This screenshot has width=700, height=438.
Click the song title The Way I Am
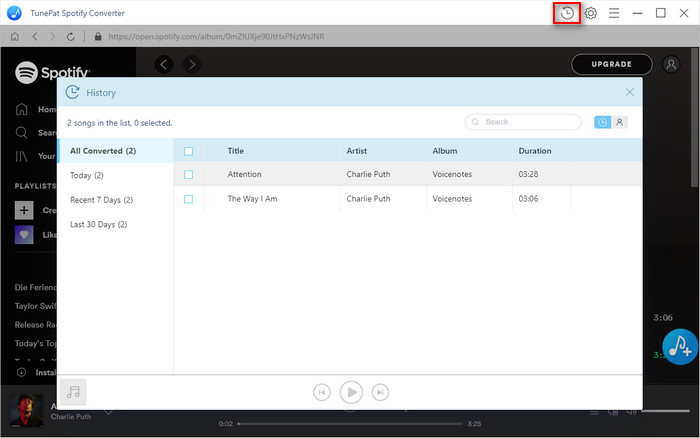pyautogui.click(x=252, y=199)
